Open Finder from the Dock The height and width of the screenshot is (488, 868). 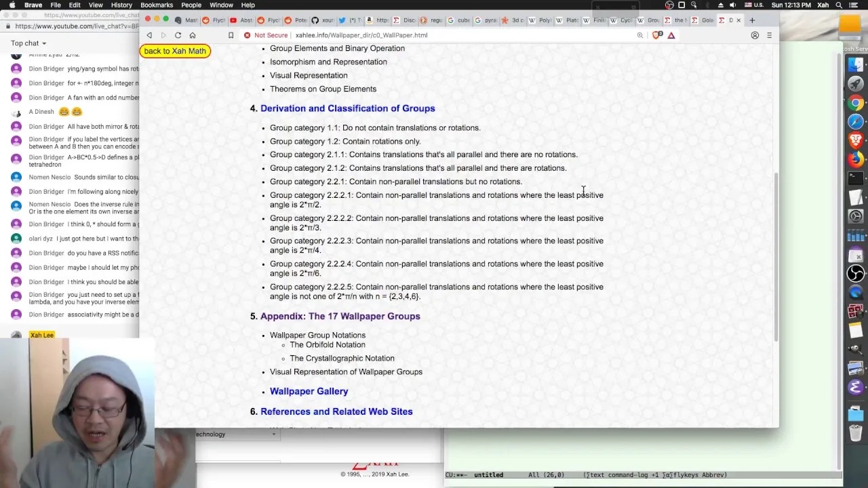[x=856, y=64]
